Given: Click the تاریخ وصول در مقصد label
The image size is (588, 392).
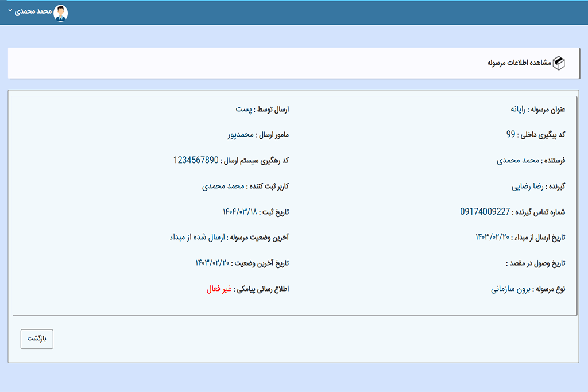Looking at the screenshot, I should coord(536,263).
